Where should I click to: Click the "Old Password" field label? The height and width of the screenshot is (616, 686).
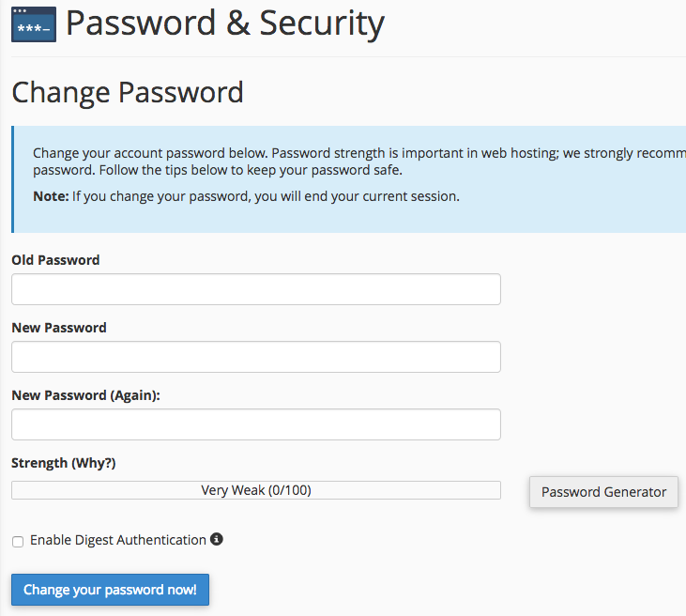pyautogui.click(x=55, y=260)
